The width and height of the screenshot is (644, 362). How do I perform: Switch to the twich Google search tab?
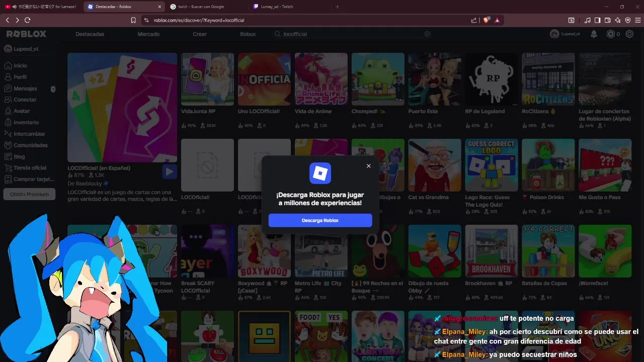coord(206,7)
